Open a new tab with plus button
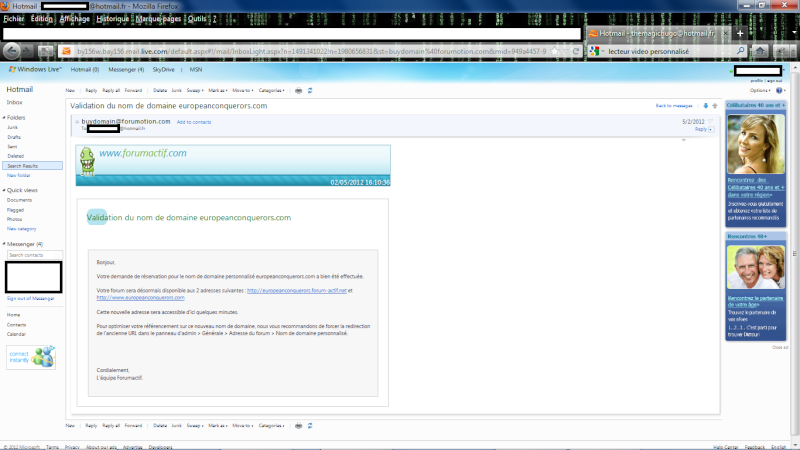Viewport: 800px width, 450px height. coord(740,33)
